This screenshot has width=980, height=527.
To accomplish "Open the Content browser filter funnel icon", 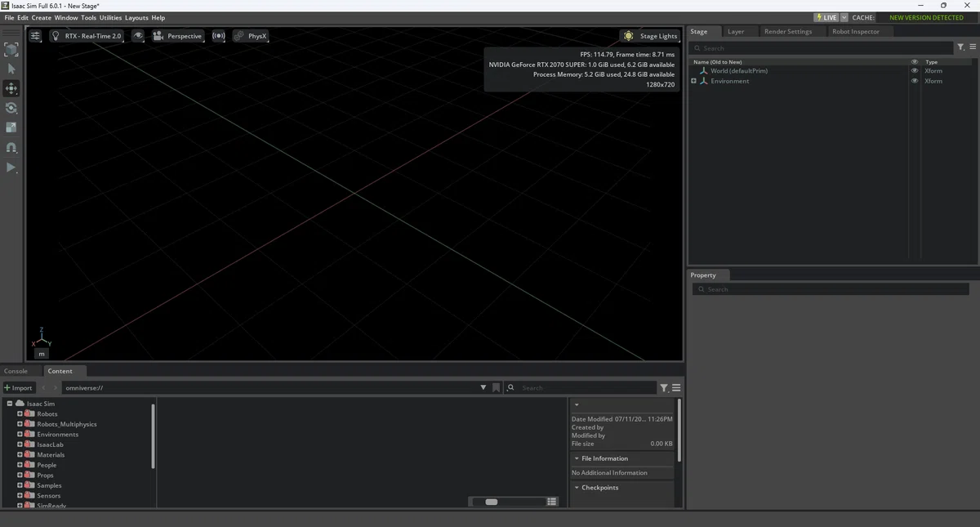I will click(x=664, y=388).
